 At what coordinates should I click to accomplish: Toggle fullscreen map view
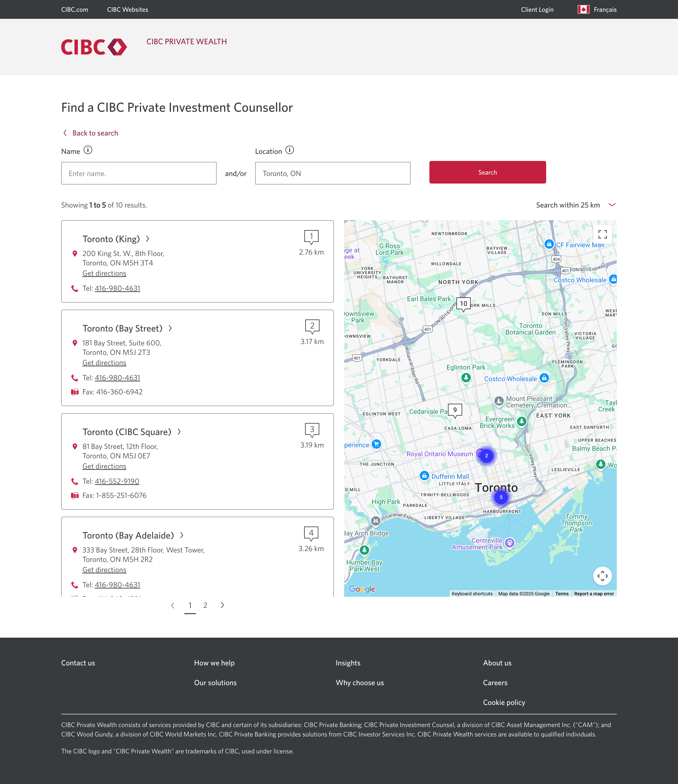click(x=602, y=235)
